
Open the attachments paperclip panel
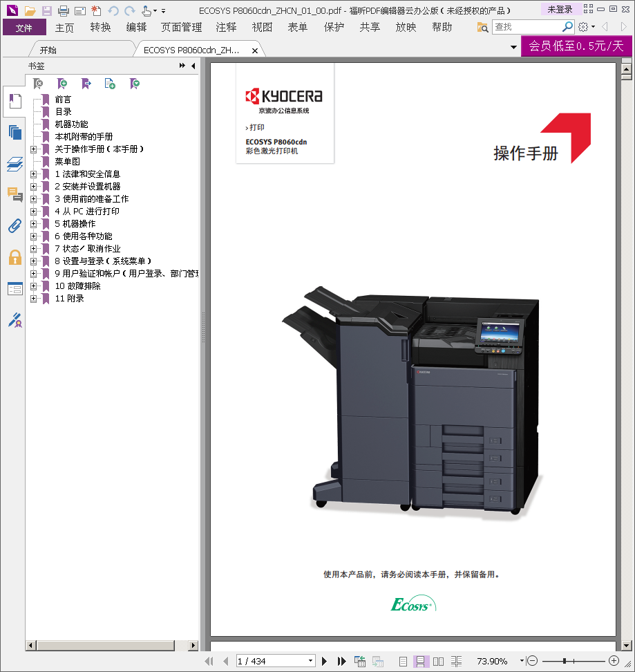point(15,226)
